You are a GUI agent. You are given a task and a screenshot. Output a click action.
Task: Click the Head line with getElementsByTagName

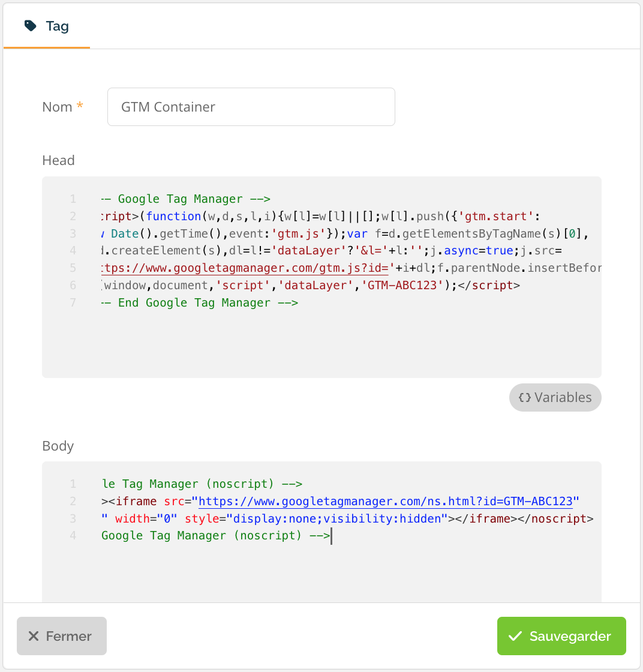tap(345, 233)
